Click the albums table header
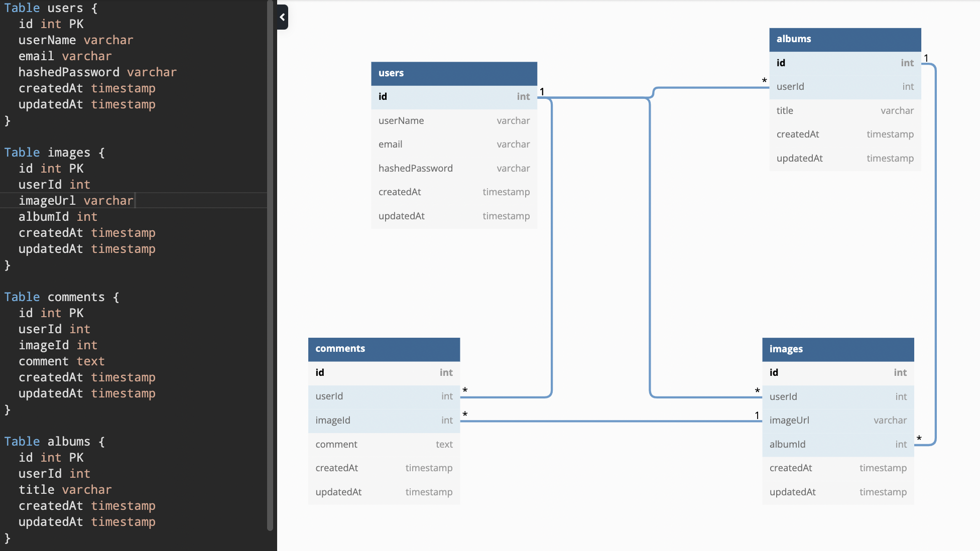 [x=845, y=39]
